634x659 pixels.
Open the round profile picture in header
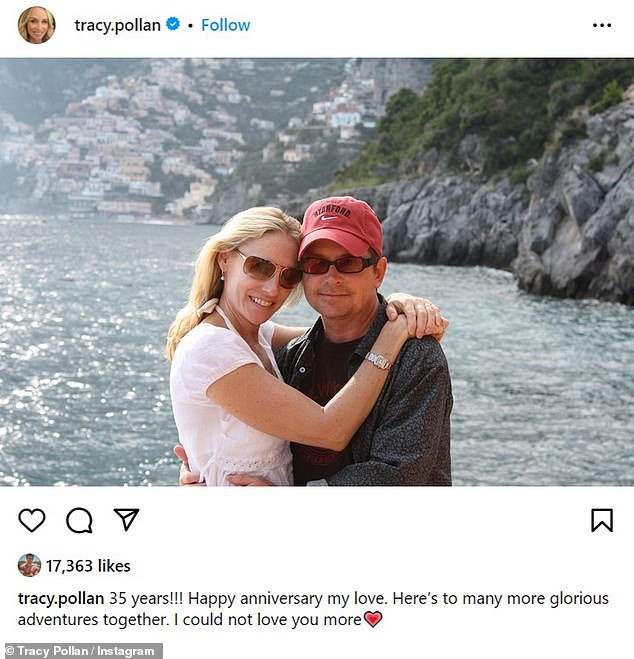[x=37, y=25]
